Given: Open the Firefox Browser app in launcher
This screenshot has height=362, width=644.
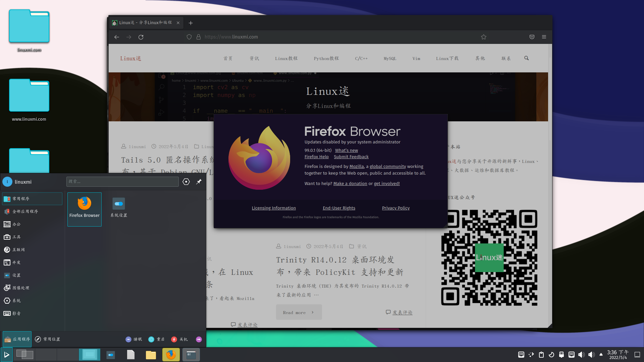Looking at the screenshot, I should pos(85,209).
